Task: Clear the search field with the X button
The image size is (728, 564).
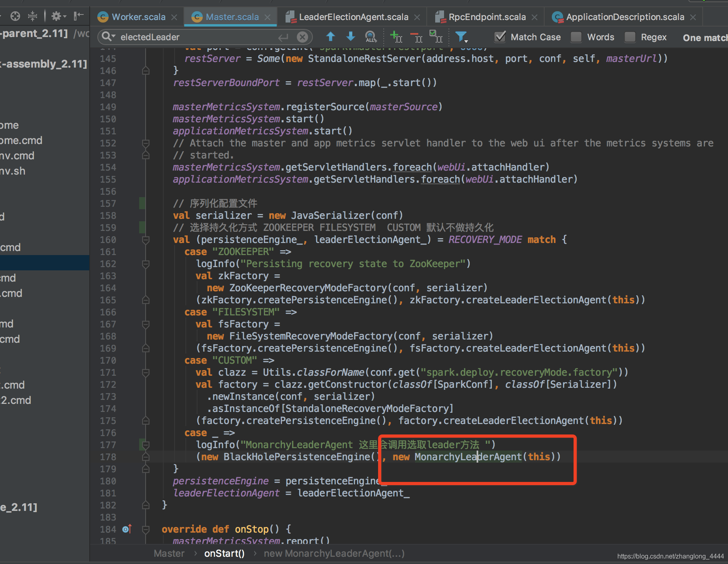Action: pos(302,37)
